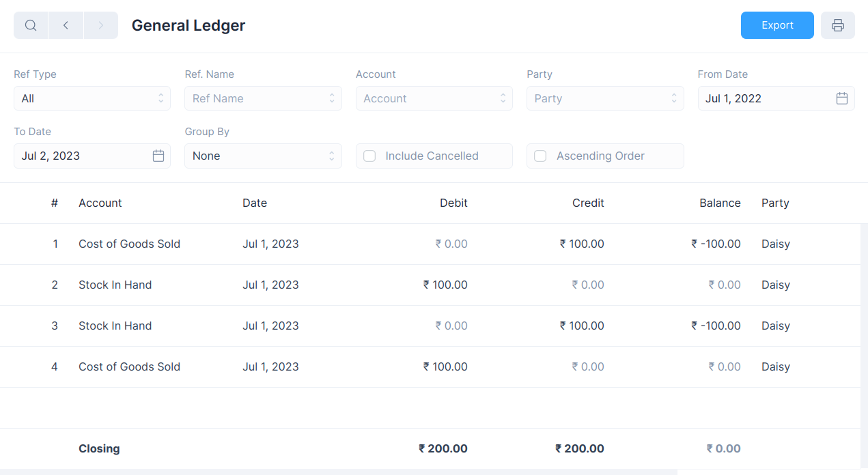Open the To Date calendar icon
The image size is (868, 475).
(x=158, y=156)
